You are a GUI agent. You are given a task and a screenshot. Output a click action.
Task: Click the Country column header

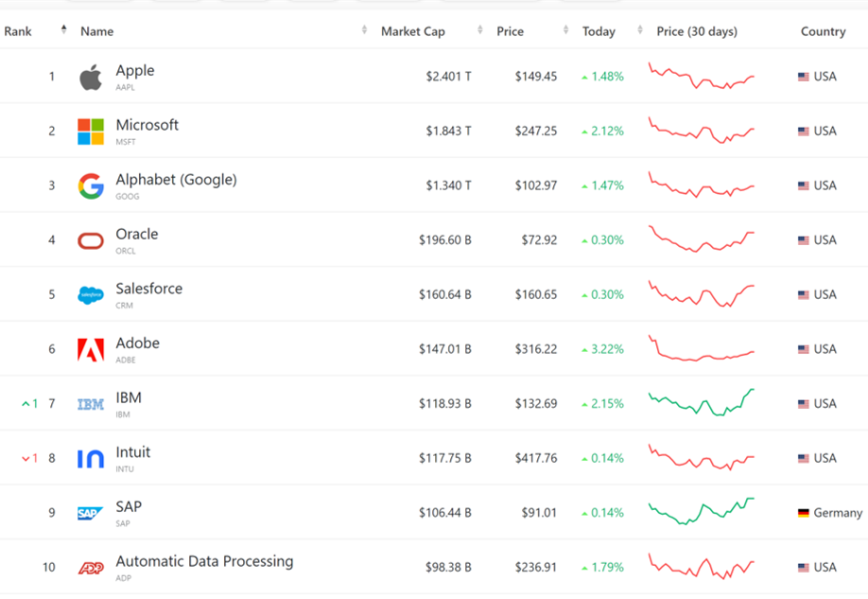pos(824,31)
